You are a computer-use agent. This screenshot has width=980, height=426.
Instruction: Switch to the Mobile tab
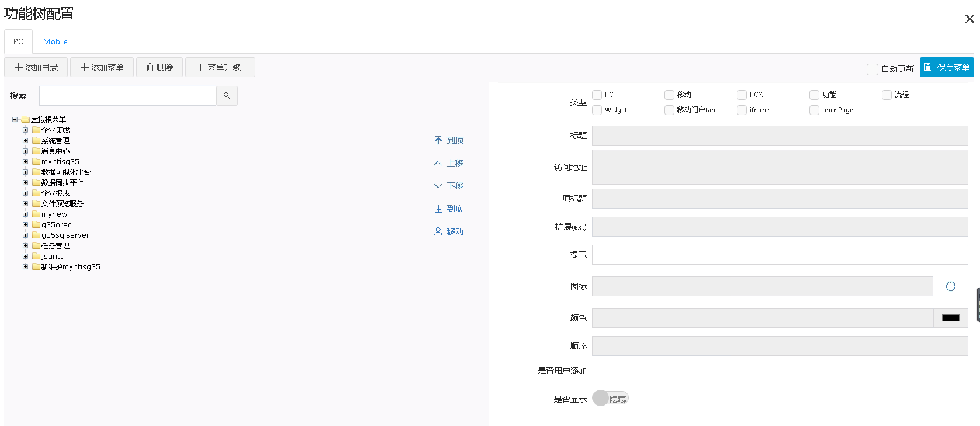[56, 42]
